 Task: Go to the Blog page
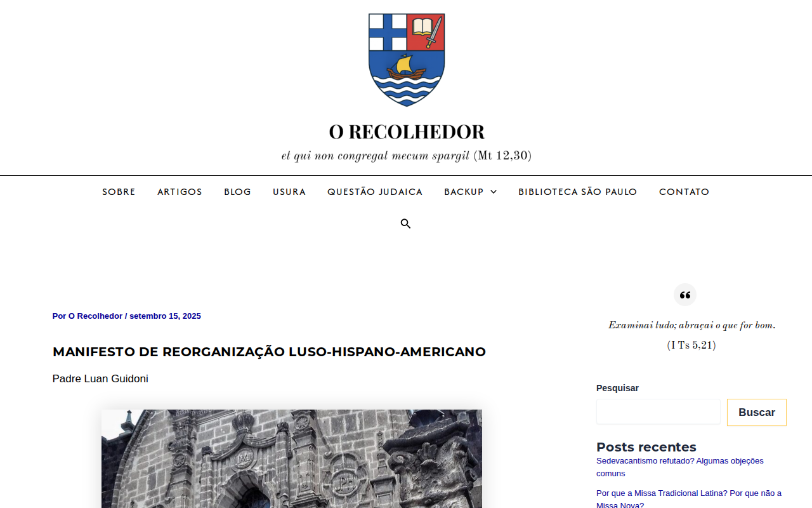click(x=237, y=192)
